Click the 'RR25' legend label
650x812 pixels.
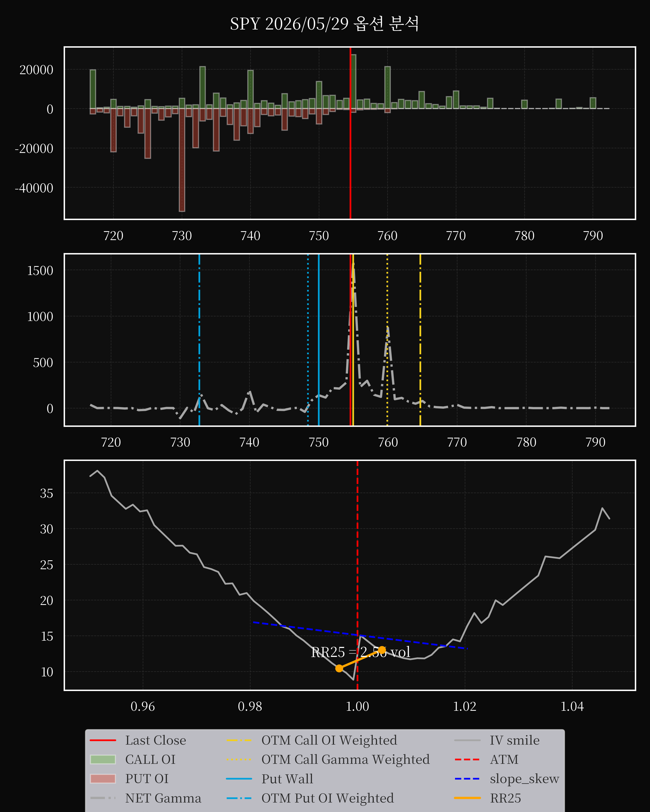[505, 798]
